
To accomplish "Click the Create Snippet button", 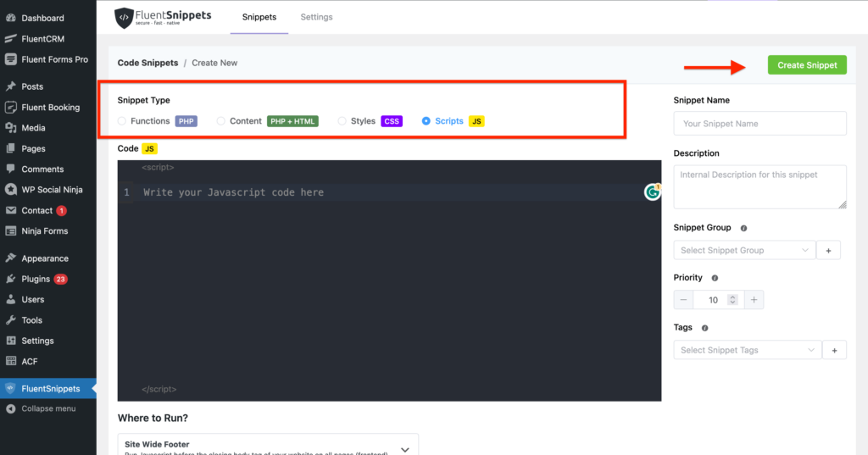I will 807,64.
